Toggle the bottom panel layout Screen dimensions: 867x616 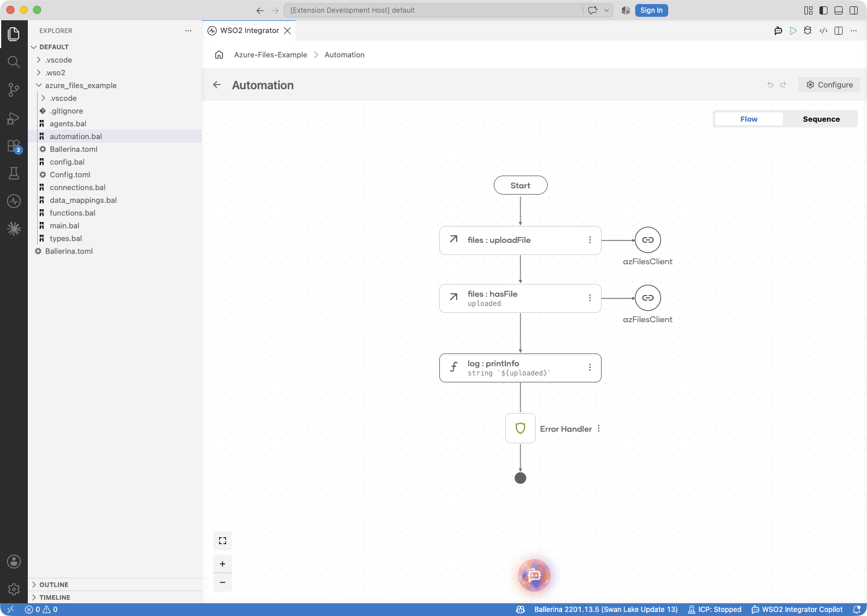839,10
